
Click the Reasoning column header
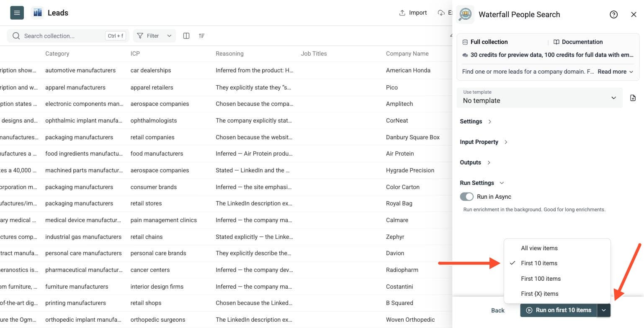pos(229,54)
